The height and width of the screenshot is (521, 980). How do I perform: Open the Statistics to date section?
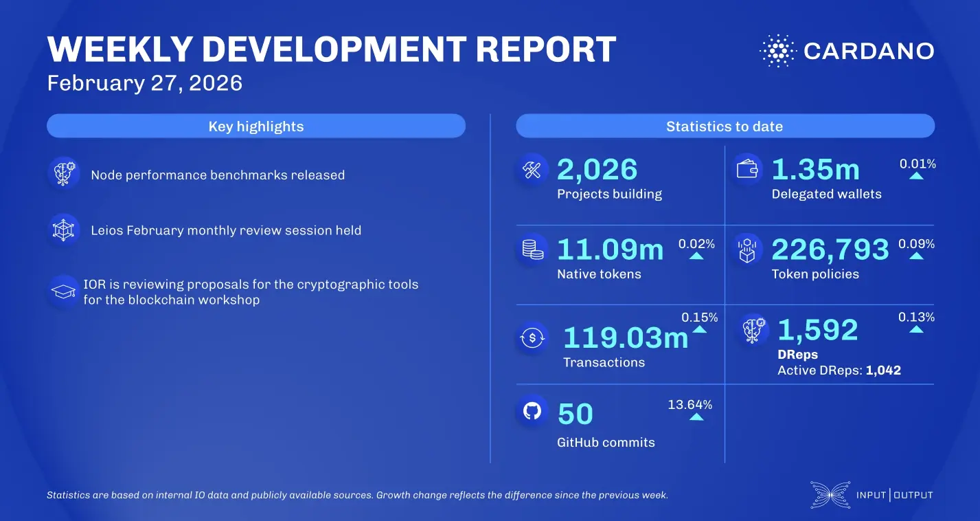click(725, 126)
